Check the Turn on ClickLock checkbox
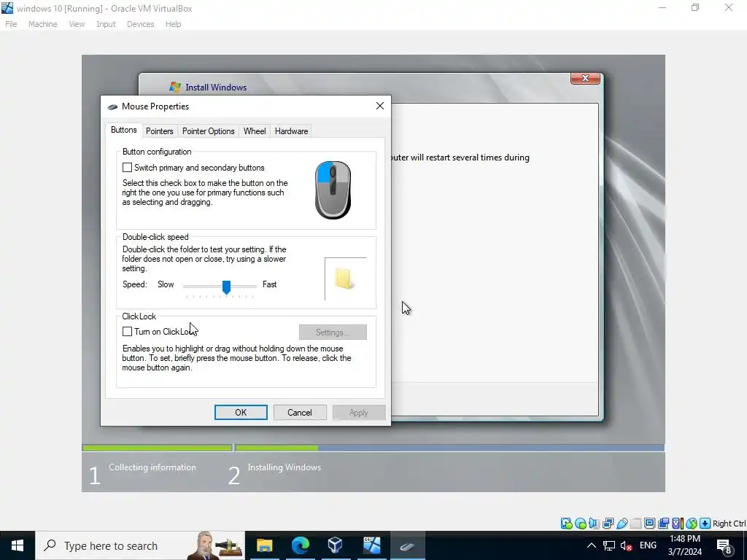 127,332
